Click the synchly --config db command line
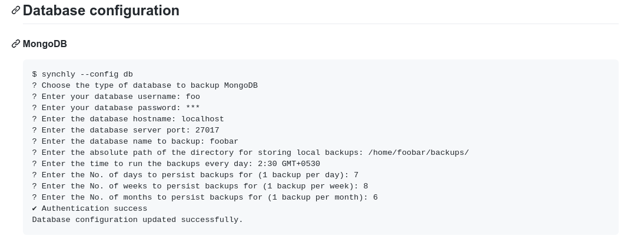The image size is (644, 242). coord(82,74)
